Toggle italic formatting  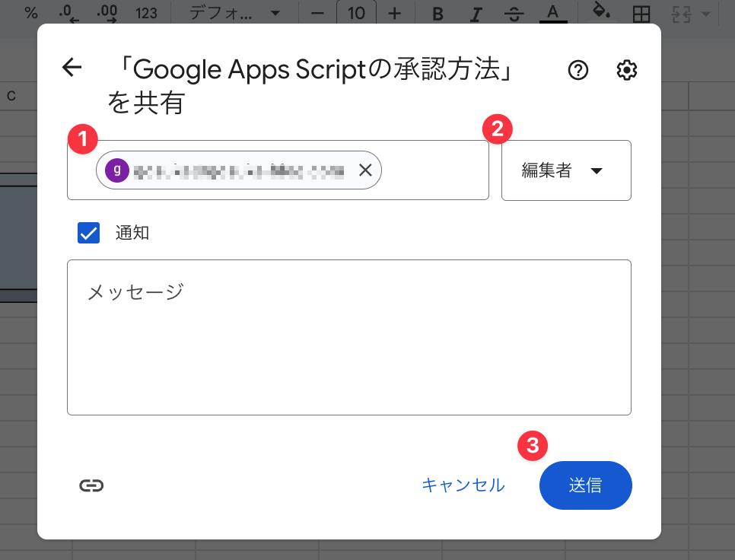476,14
